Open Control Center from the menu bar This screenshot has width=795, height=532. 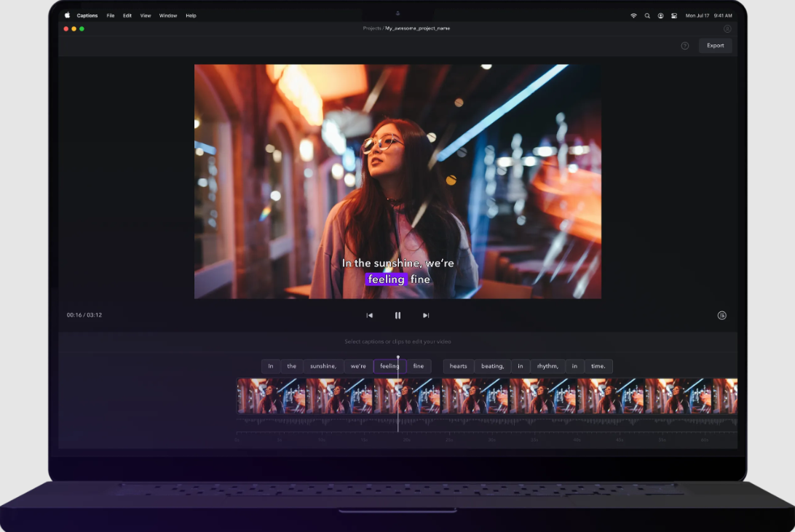coord(673,15)
